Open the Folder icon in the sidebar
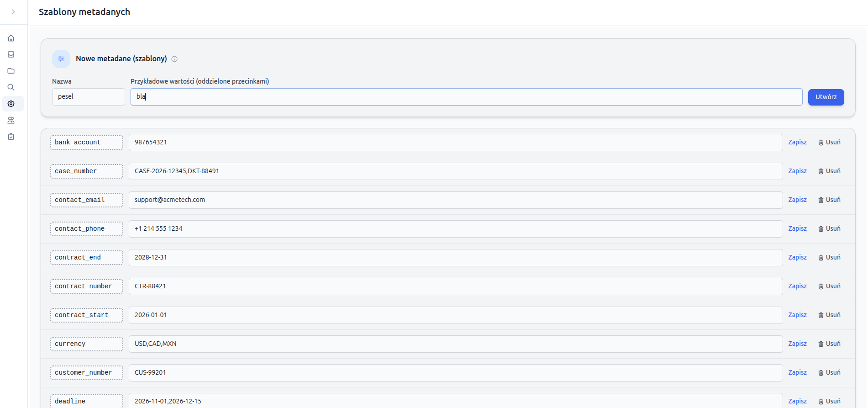This screenshot has height=408, width=868. click(x=11, y=71)
